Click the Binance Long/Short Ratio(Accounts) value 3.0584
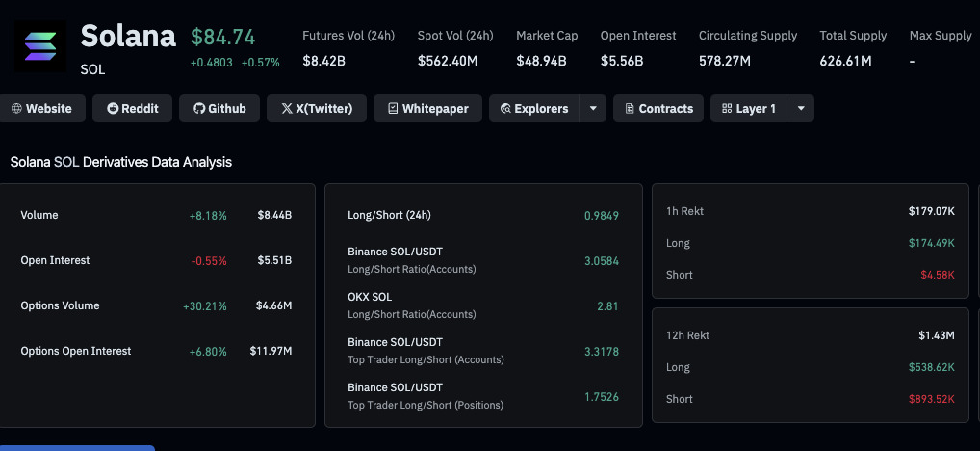 tap(602, 261)
